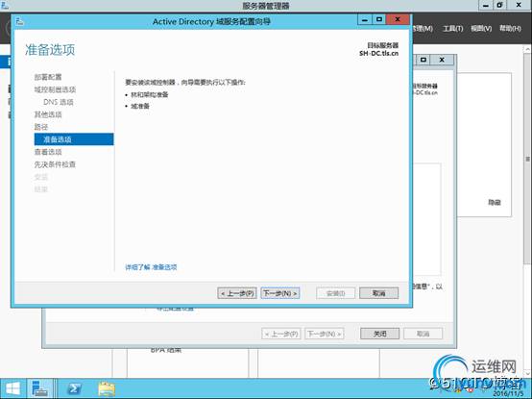Open the 帮助(H) menu in Server Manager

coord(510,29)
